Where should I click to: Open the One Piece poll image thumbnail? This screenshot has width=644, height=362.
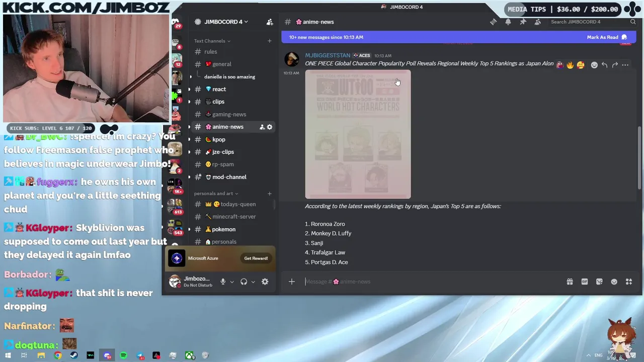[358, 134]
